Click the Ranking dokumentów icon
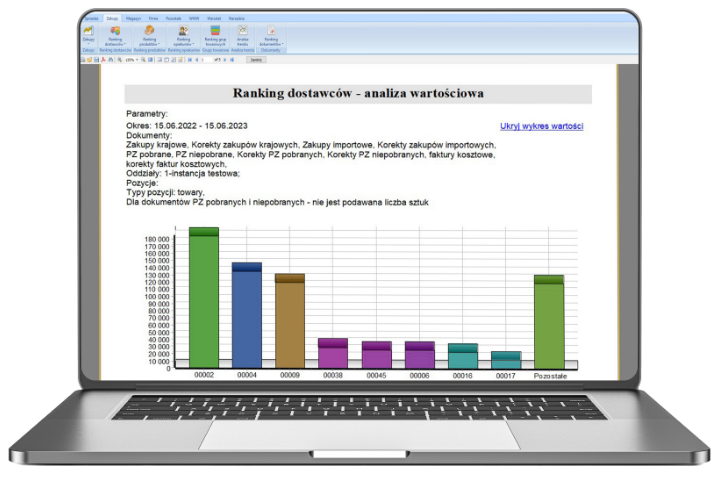Image resolution: width=719 pixels, height=479 pixels. (x=271, y=33)
